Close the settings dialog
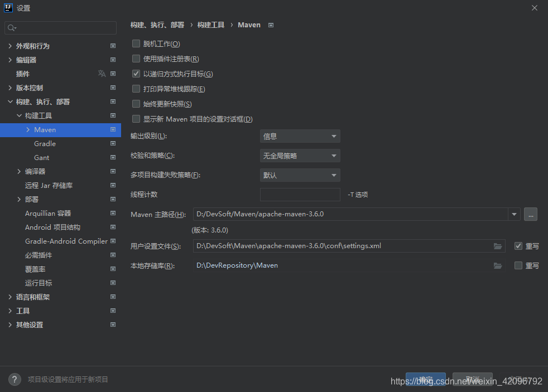This screenshot has height=392, width=548. coord(535,8)
